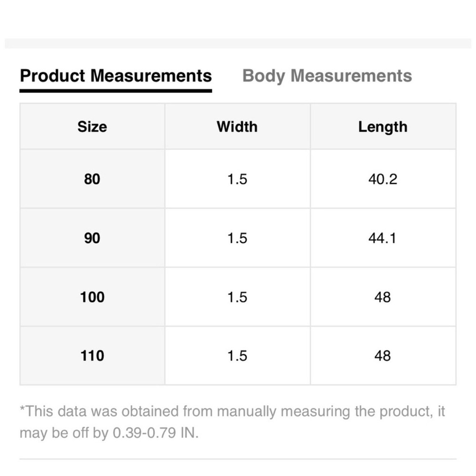
Task: Select size 80 row label
Action: [92, 179]
